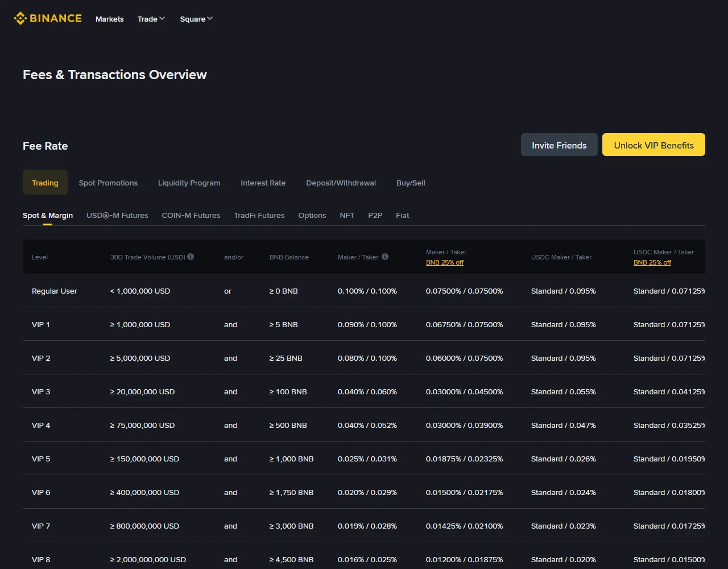Open the Liquidity Program tab
Viewport: 728px width, 569px height.
tap(189, 183)
